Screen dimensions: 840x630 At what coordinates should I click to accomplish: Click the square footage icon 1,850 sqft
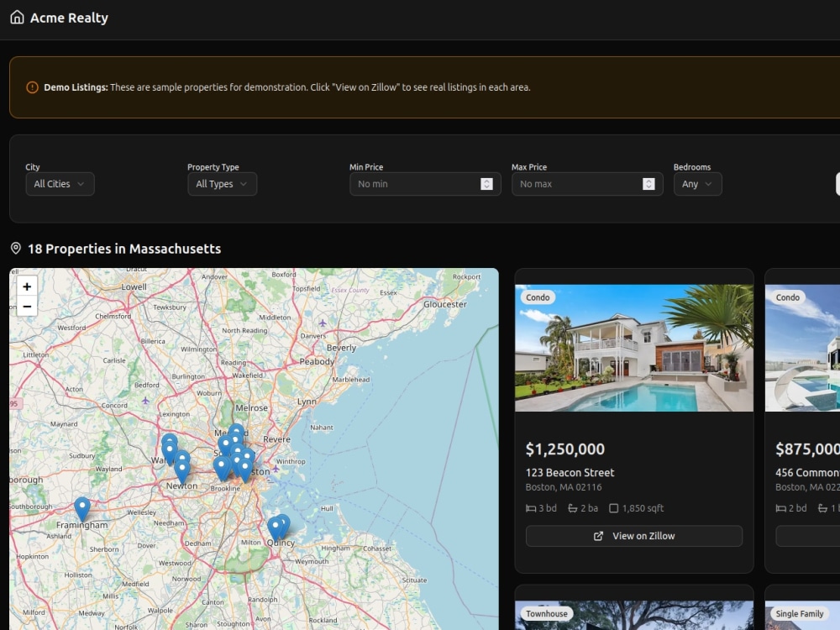point(614,508)
